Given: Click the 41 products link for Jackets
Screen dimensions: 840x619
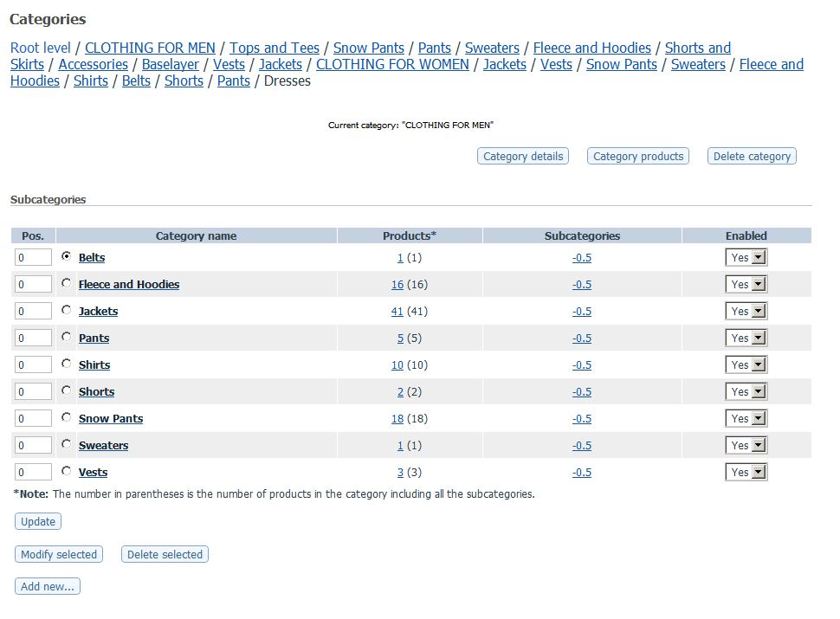Looking at the screenshot, I should 397,312.
